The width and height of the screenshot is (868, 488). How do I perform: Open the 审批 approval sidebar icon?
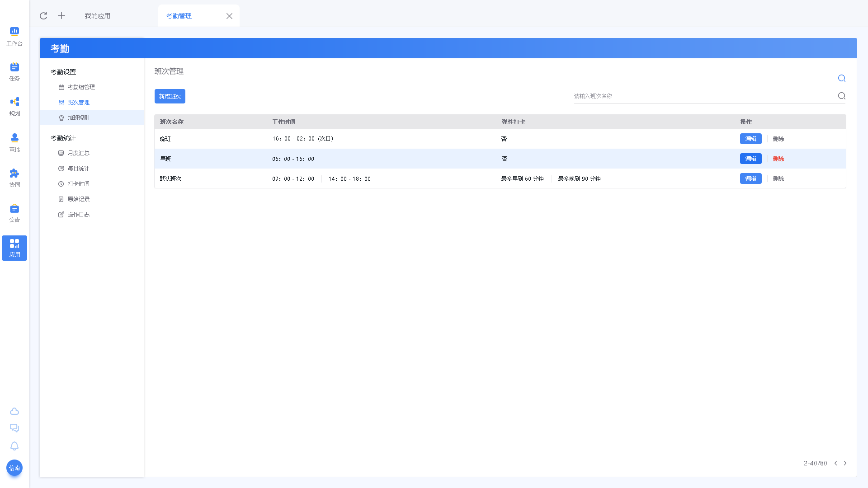pyautogui.click(x=14, y=143)
